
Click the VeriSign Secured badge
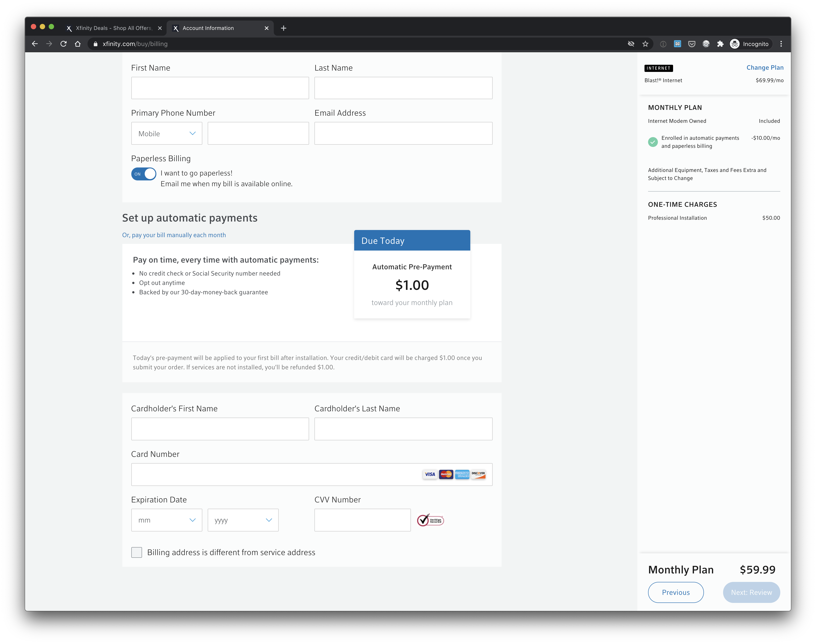(x=430, y=520)
